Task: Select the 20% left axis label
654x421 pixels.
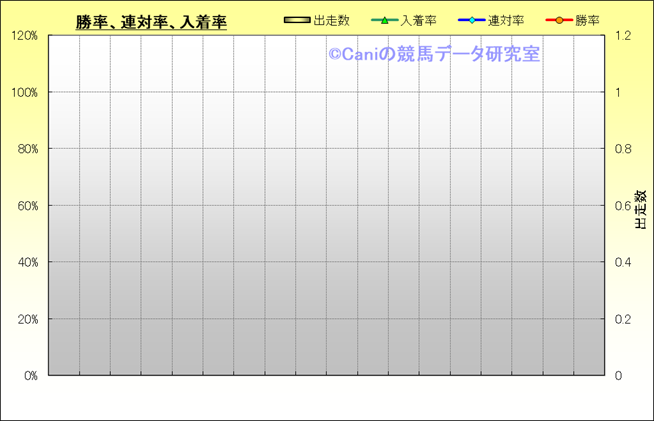Action: coord(26,319)
